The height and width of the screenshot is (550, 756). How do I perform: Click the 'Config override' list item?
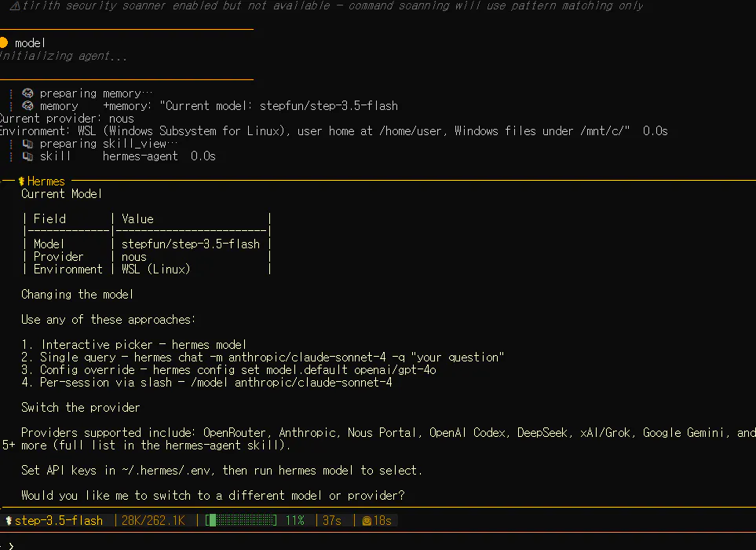[228, 369]
